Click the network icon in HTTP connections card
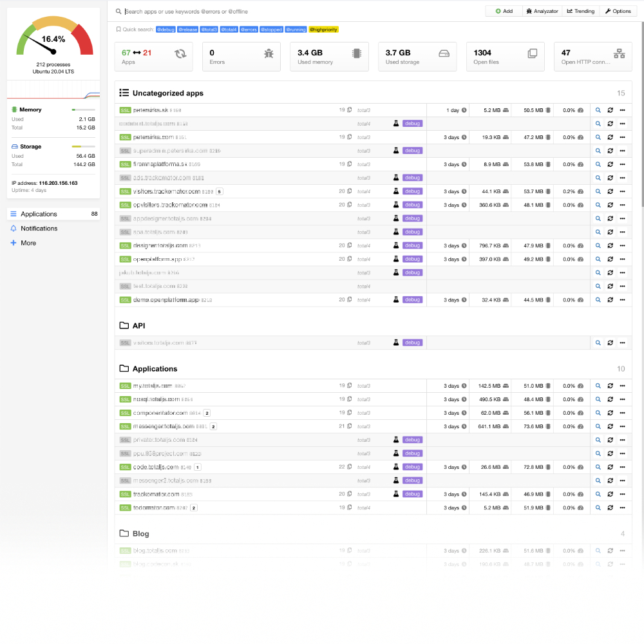644x644 pixels. [x=620, y=54]
